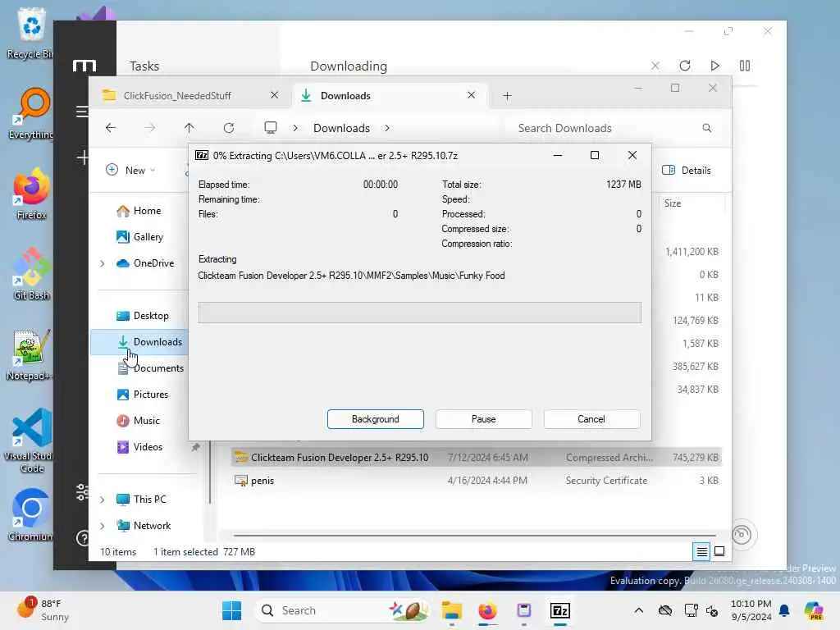Screen dimensions: 840x630
Task: Refresh the Downloads folder view
Action: click(x=229, y=128)
